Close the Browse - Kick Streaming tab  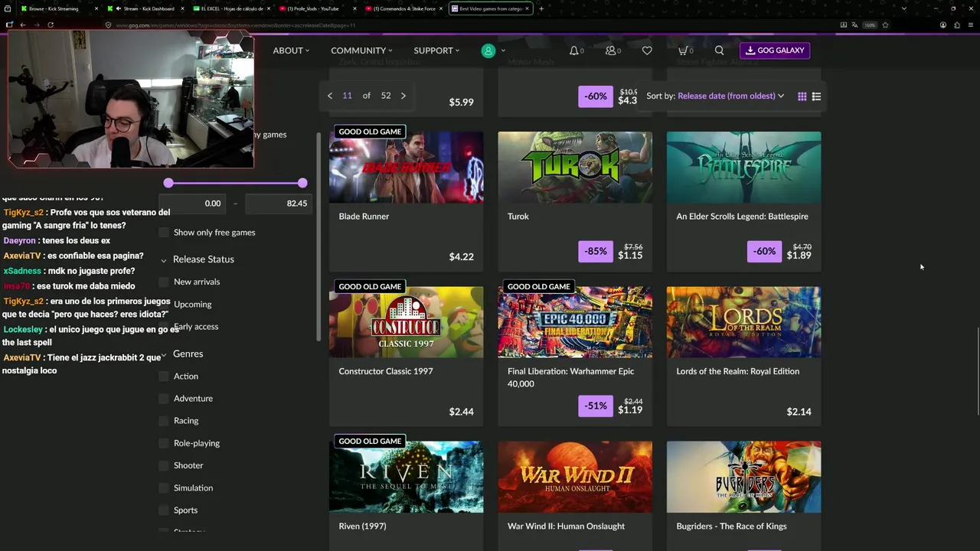click(x=96, y=8)
